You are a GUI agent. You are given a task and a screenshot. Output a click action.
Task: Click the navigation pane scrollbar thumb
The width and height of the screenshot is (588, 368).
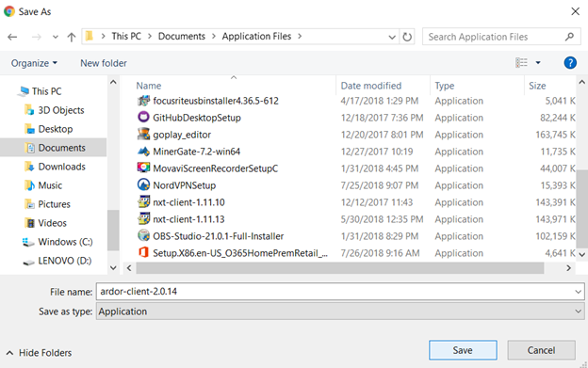[113, 230]
